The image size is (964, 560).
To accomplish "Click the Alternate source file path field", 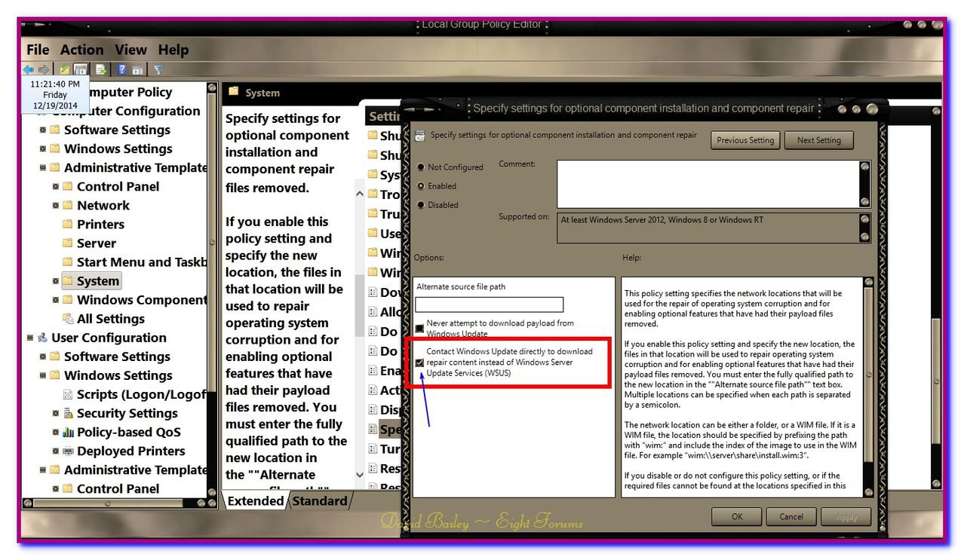I will tap(490, 304).
